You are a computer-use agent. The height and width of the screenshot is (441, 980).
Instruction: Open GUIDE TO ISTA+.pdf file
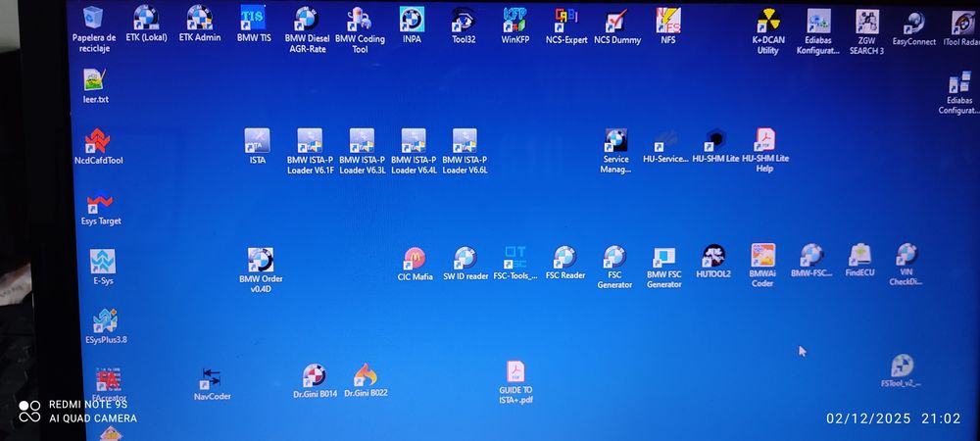click(515, 382)
